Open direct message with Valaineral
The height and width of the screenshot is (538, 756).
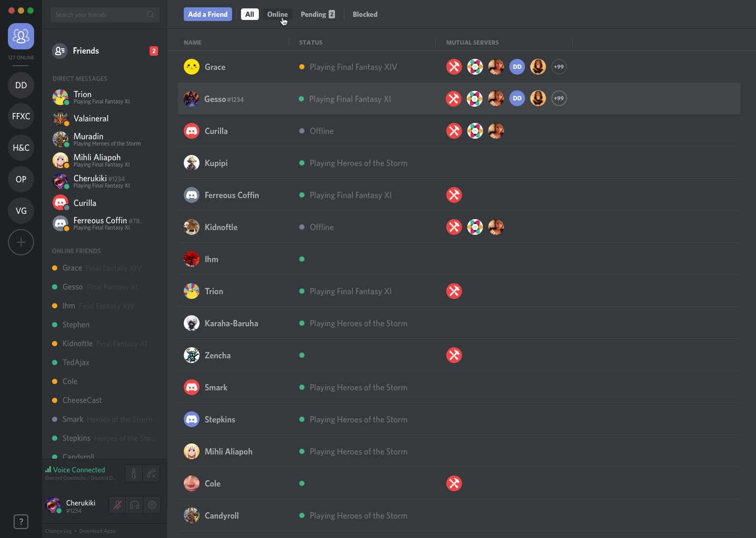[x=105, y=118]
